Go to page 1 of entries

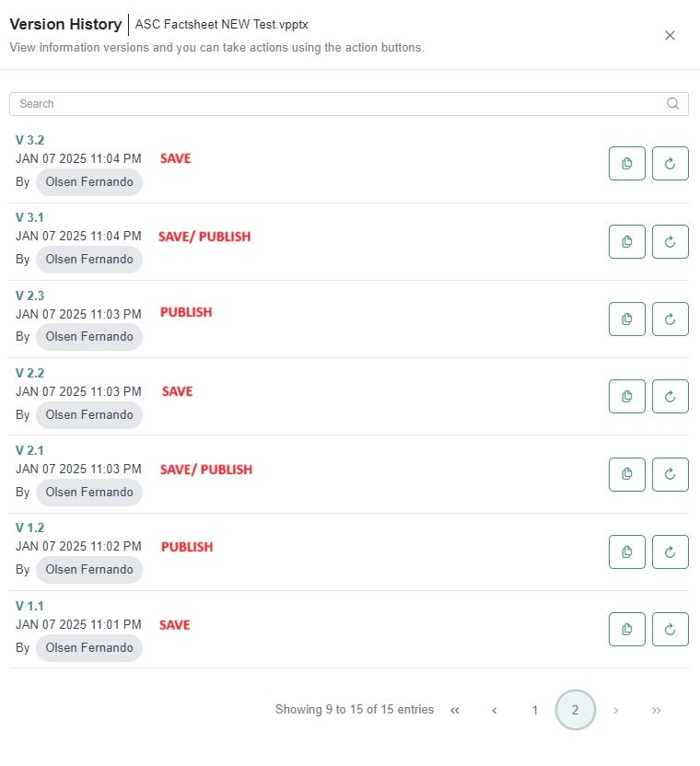tap(535, 710)
